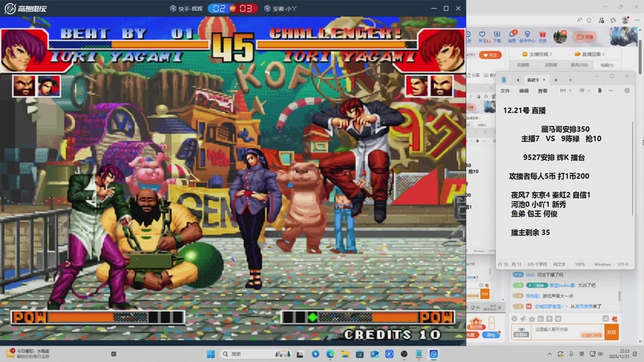This screenshot has height=362, width=644.
Task: Click the 开播 start streaming button
Action: click(x=585, y=36)
